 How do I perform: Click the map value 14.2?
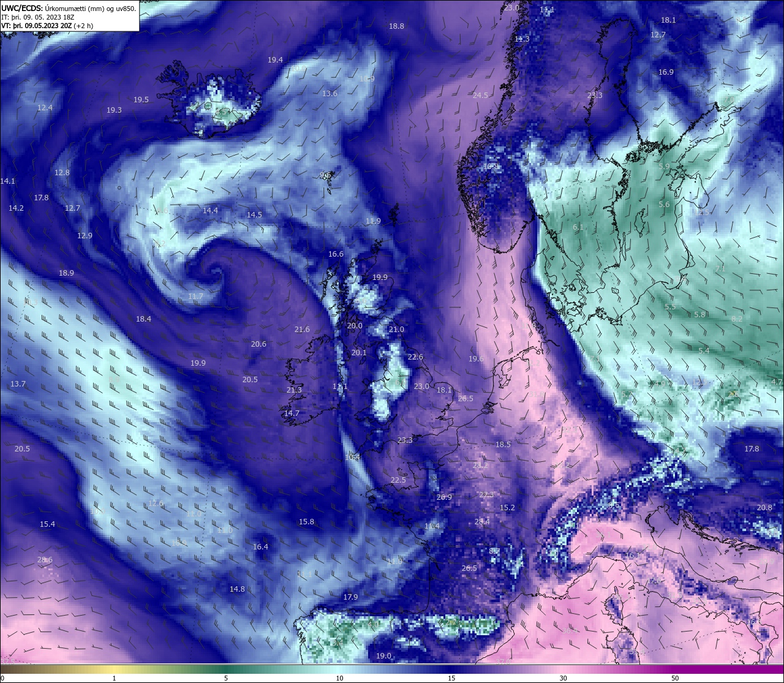16,208
